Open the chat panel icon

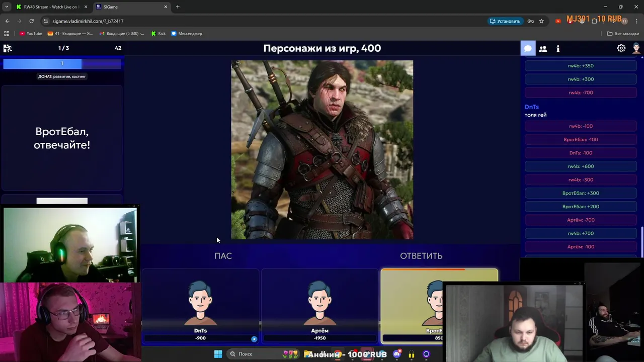528,48
